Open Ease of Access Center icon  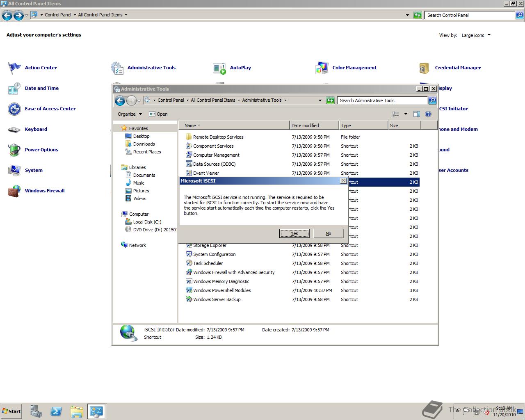pyautogui.click(x=14, y=109)
